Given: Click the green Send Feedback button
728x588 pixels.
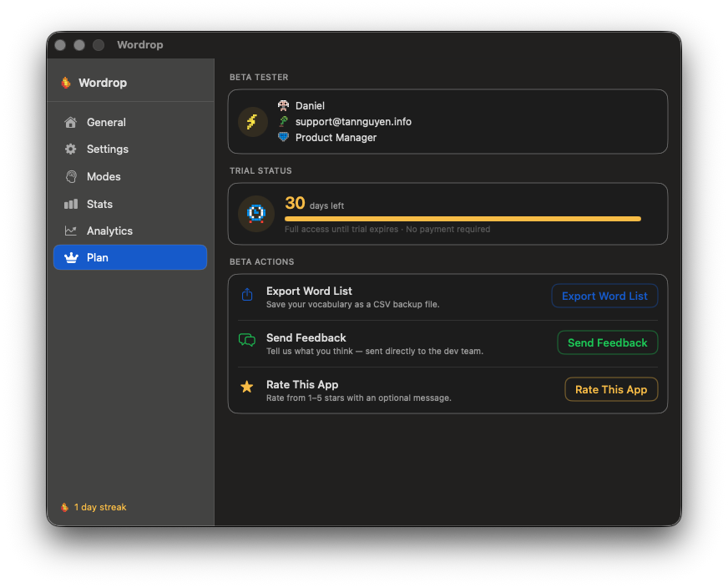Looking at the screenshot, I should [x=607, y=342].
